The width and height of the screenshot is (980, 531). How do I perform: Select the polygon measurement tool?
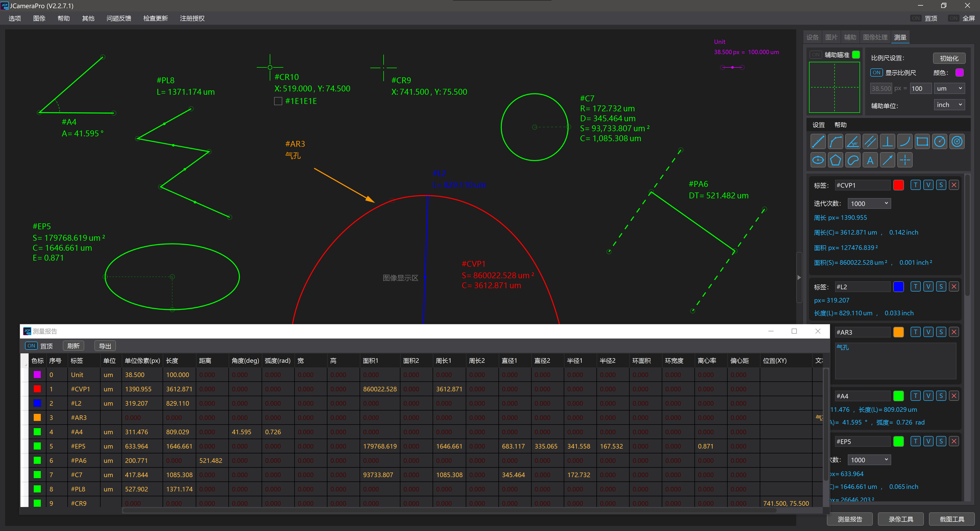(836, 160)
